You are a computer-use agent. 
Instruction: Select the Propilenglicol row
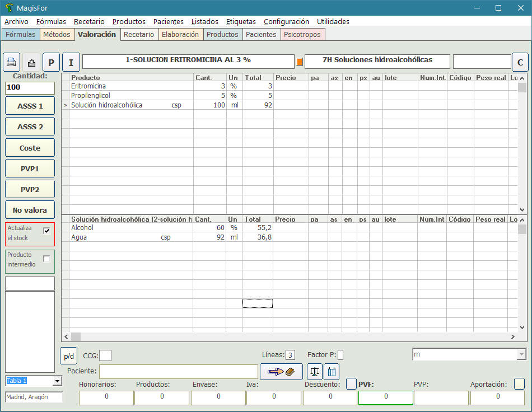[x=290, y=96]
